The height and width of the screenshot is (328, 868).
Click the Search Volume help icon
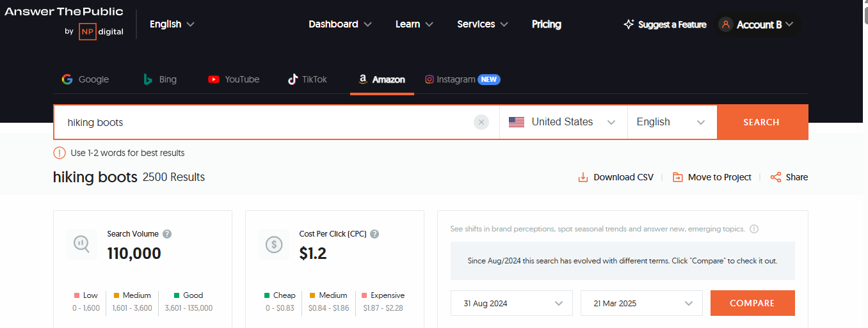point(167,234)
